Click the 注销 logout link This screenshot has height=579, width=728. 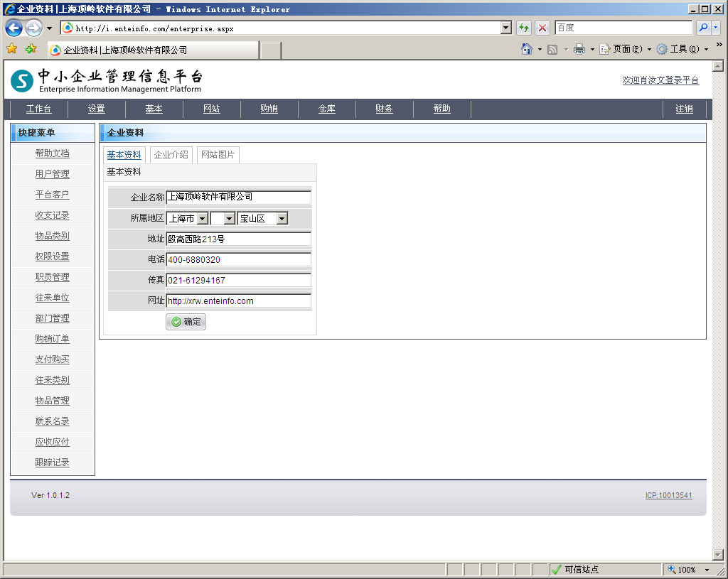coord(684,109)
